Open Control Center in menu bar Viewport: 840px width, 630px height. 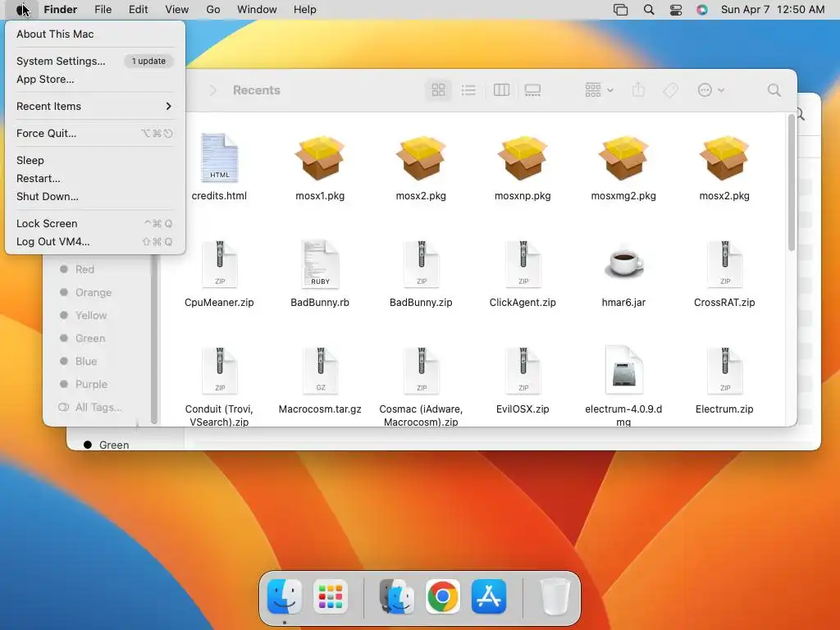coord(676,10)
